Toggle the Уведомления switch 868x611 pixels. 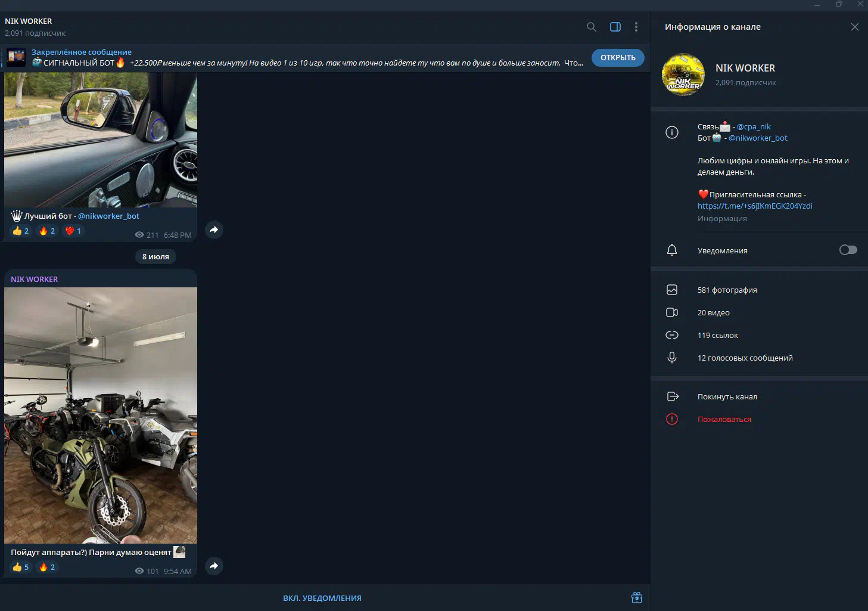[x=848, y=250]
